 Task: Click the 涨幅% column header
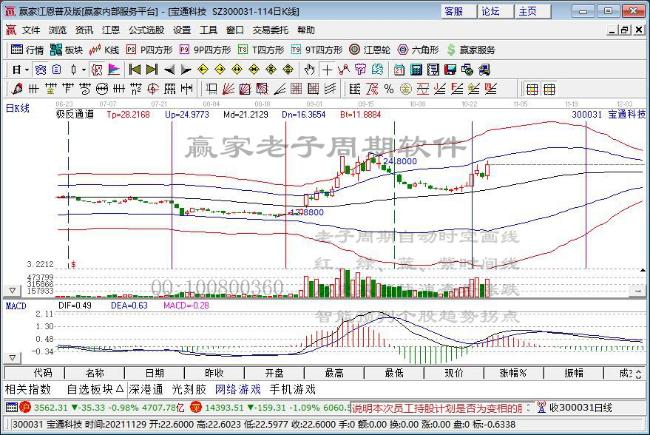click(513, 372)
